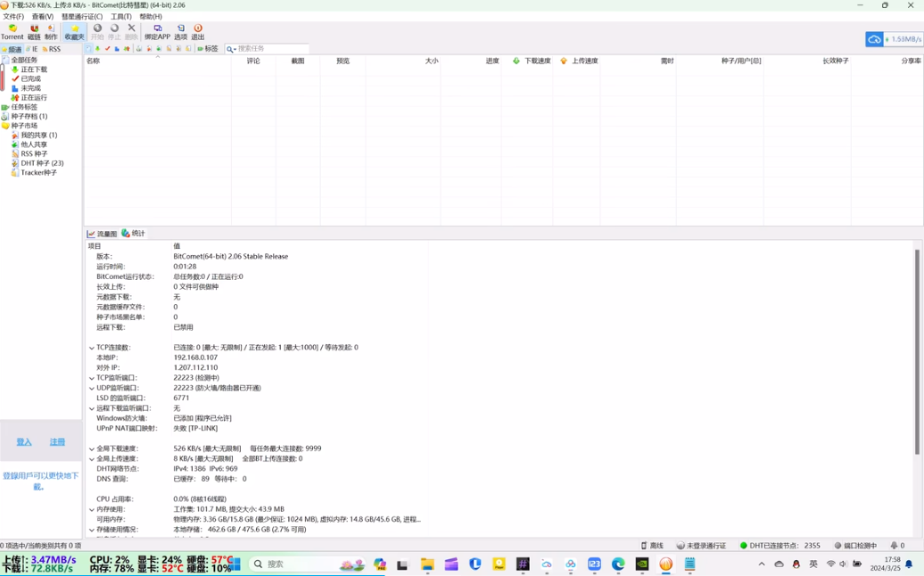The height and width of the screenshot is (576, 924).
Task: Select 任务标签 in the sidebar tree
Action: click(20, 107)
